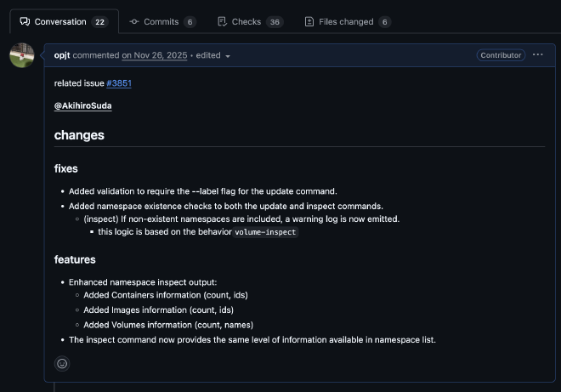Click the Contributor badge
Viewport: 561px width, 392px height.
pos(501,55)
